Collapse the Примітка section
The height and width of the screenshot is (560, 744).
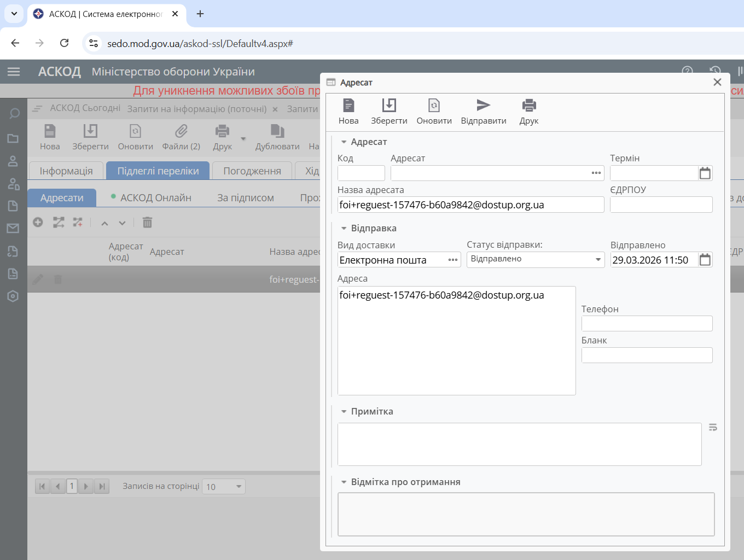click(344, 412)
